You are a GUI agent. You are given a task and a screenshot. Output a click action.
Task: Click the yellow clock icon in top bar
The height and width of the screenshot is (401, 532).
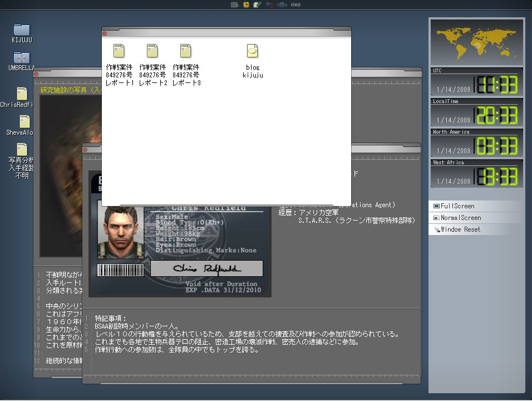[x=247, y=5]
